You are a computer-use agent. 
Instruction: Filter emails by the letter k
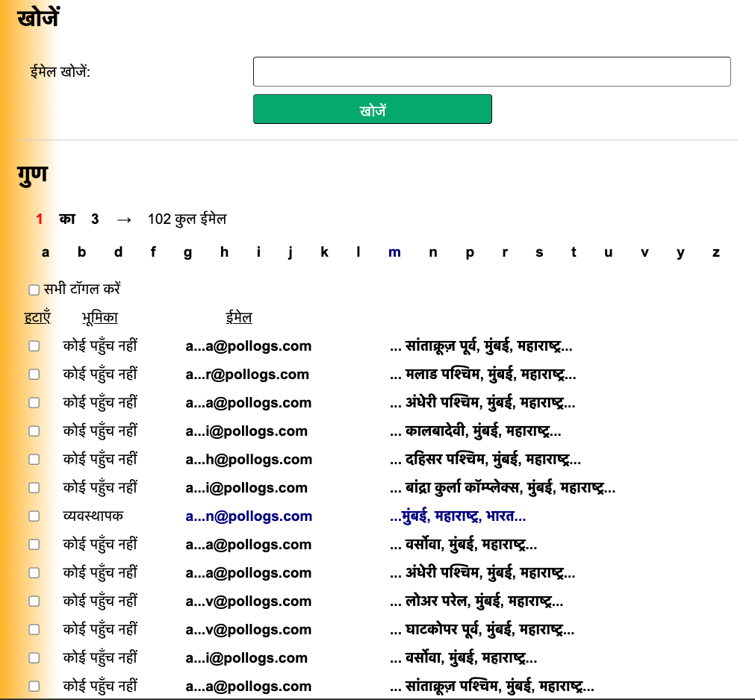coord(324,252)
